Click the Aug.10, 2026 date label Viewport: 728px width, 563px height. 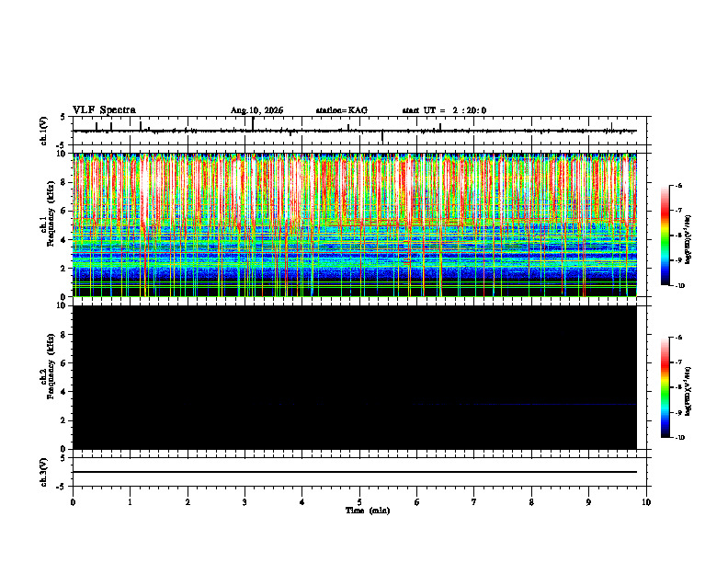tap(256, 110)
